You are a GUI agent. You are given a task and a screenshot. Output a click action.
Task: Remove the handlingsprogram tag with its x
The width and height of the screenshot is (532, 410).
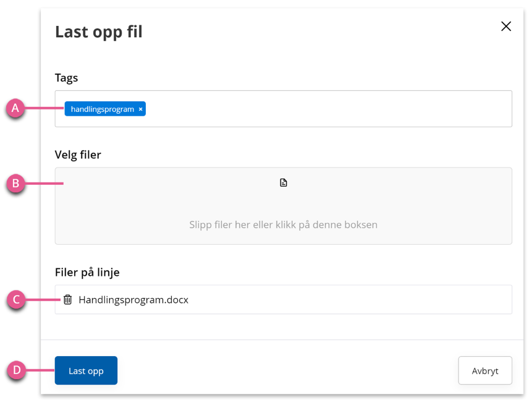click(140, 109)
